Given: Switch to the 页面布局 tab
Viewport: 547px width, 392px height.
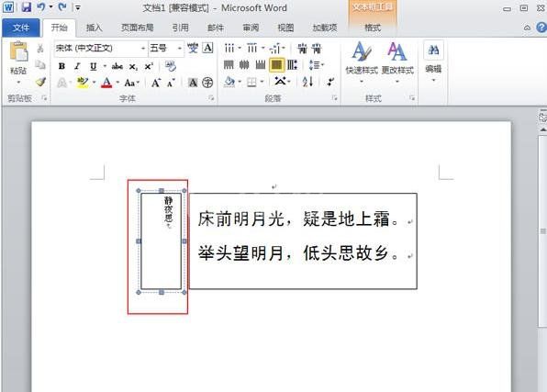Looking at the screenshot, I should 137,28.
